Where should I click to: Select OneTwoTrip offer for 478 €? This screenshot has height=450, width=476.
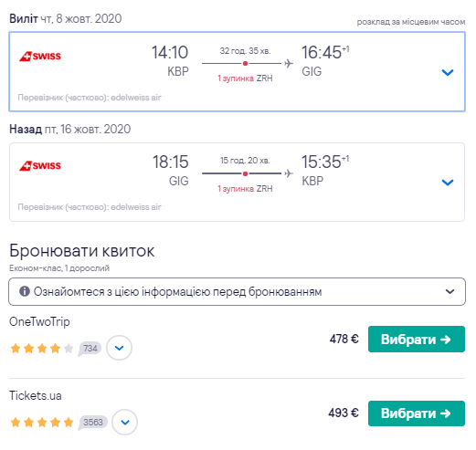tap(417, 339)
